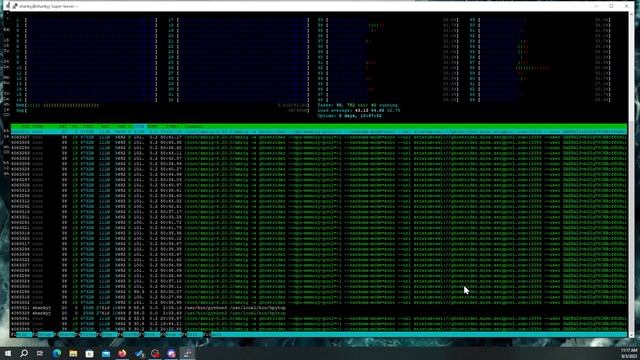Click Quit in the htop function bar
Image resolution: width=640 pixels, height=360 pixels.
coord(217,335)
